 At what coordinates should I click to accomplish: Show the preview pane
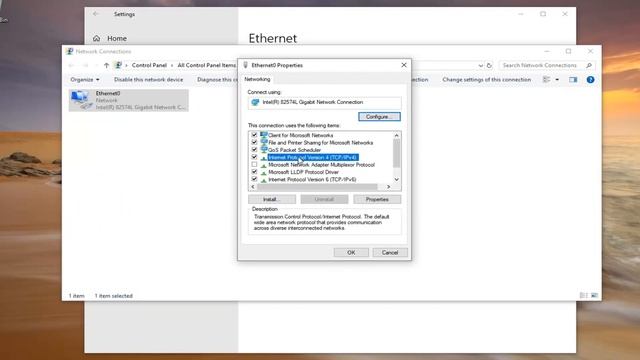[573, 80]
